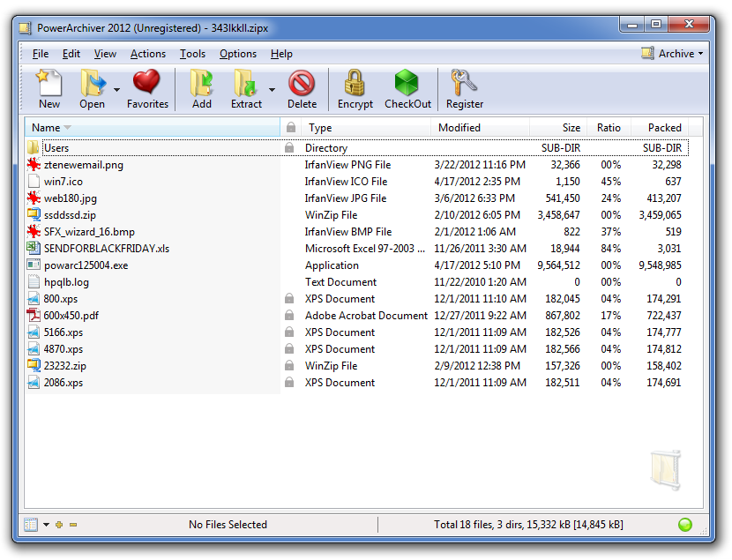The width and height of the screenshot is (732, 560).
Task: Open the Actions menu
Action: pos(148,54)
